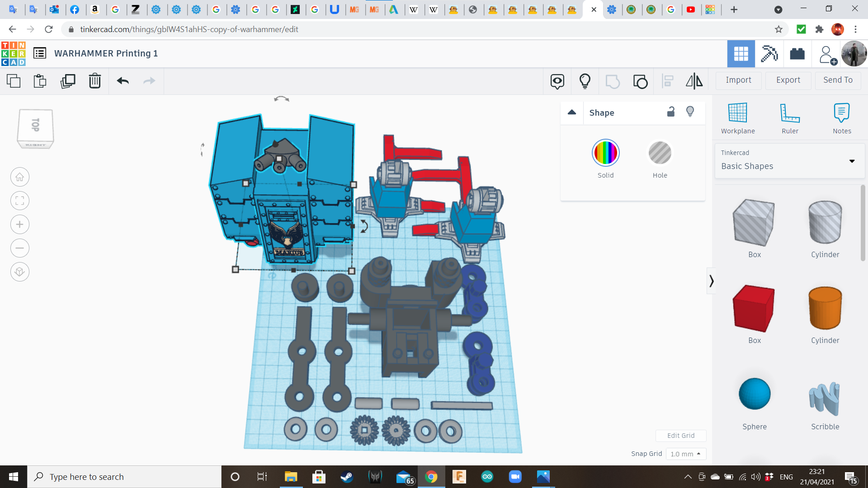Open the Basic Shapes category dropdown
The image size is (868, 488).
point(789,161)
